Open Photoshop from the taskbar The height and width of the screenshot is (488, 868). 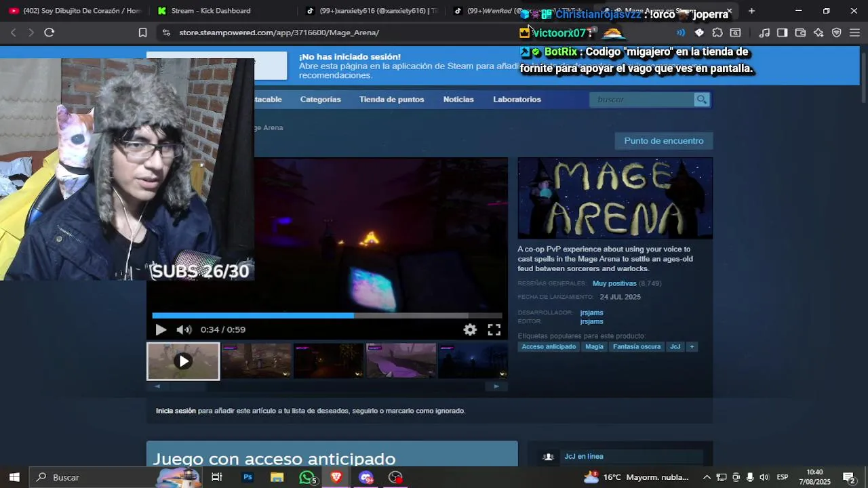point(248,477)
